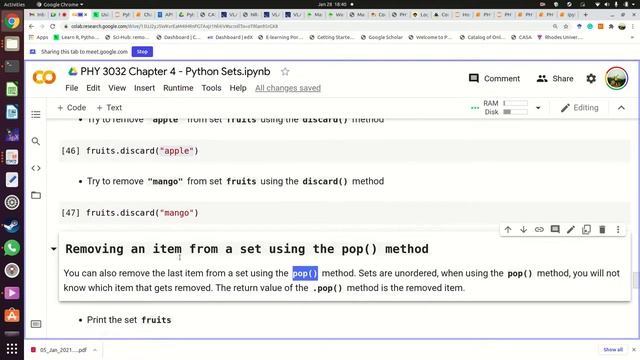Open the Colab logo home link
The width and height of the screenshot is (640, 360).
click(44, 77)
